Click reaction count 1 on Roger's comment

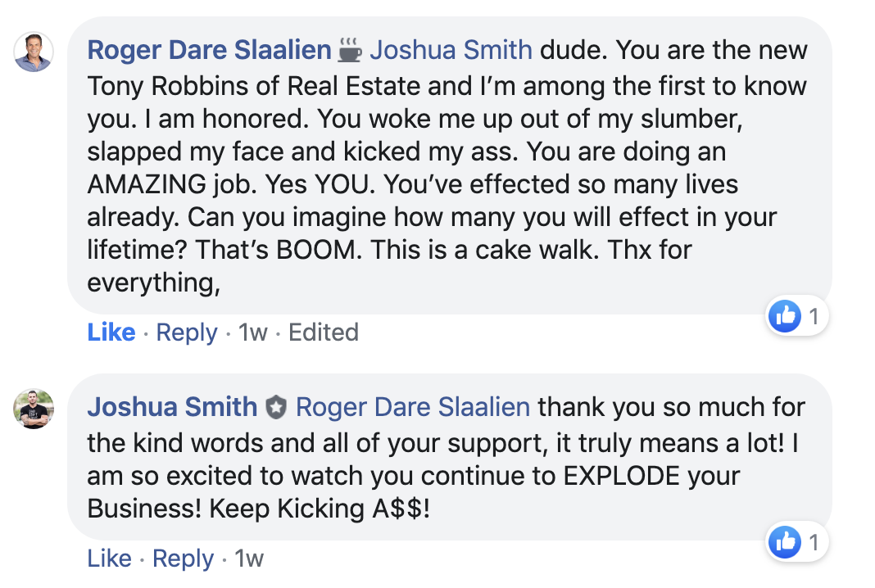[814, 316]
